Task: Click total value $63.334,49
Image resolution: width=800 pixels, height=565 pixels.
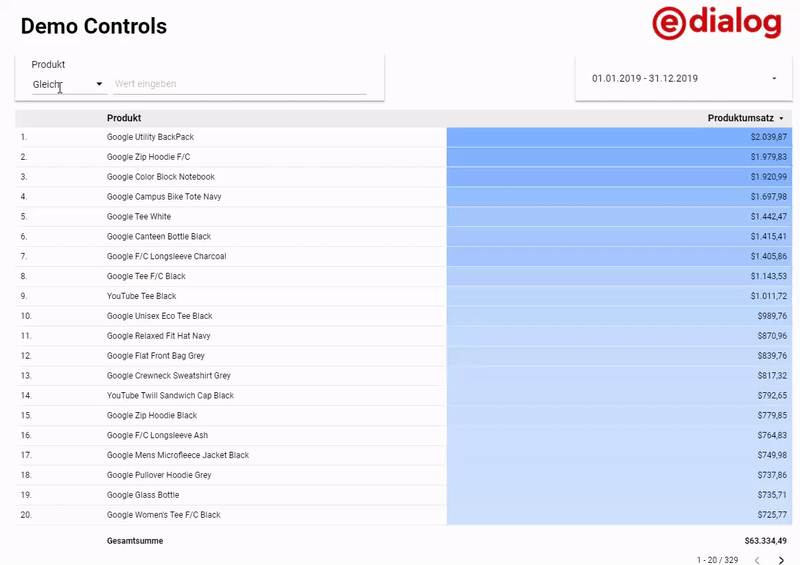Action: [x=765, y=541]
